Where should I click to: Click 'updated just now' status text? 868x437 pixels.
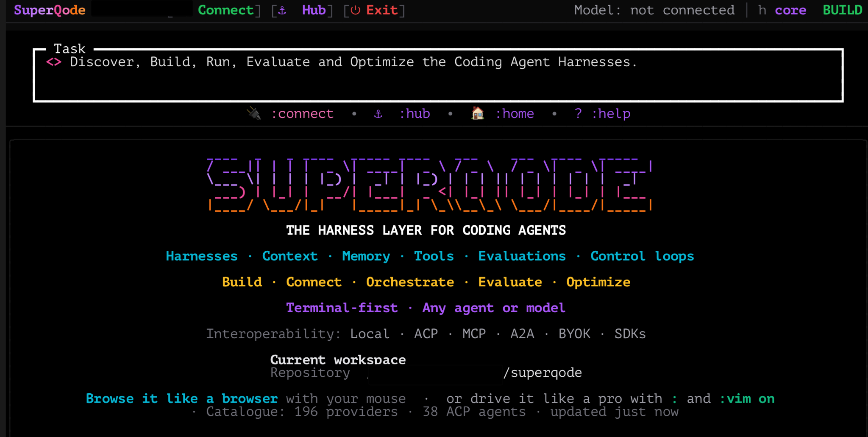[x=615, y=412]
